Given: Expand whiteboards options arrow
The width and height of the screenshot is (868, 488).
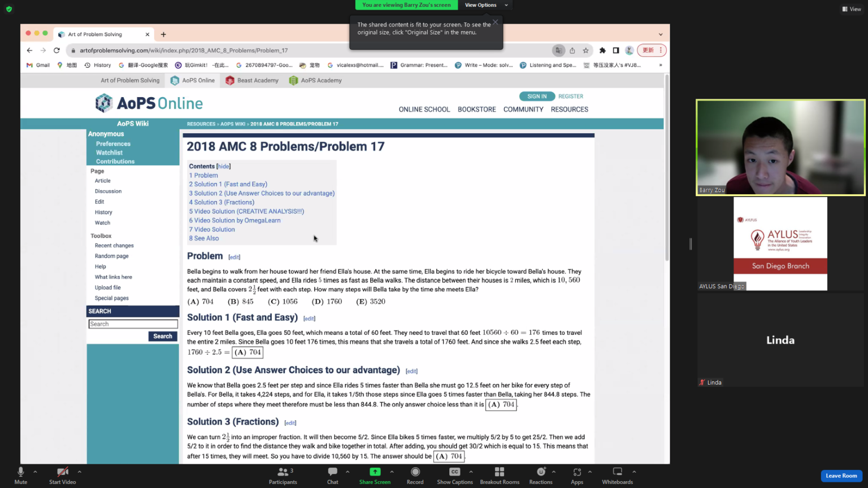Looking at the screenshot, I should (634, 472).
